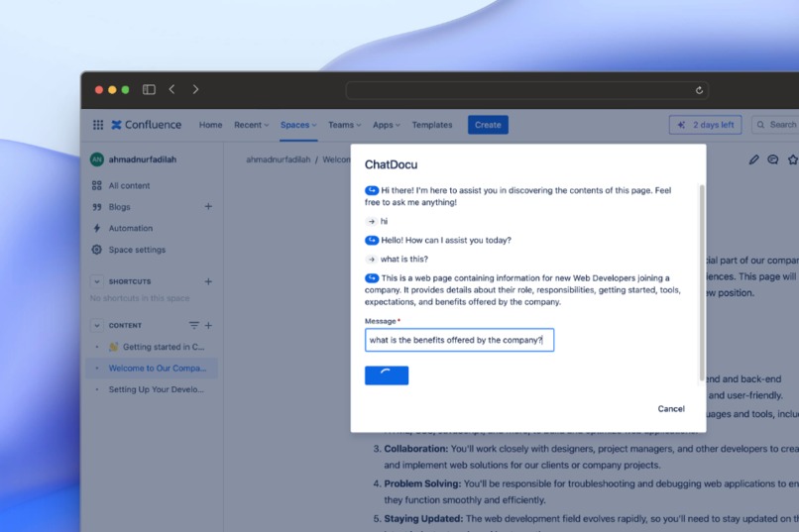Click the edit pencil icon
Screen dimensions: 799x532
tap(753, 160)
